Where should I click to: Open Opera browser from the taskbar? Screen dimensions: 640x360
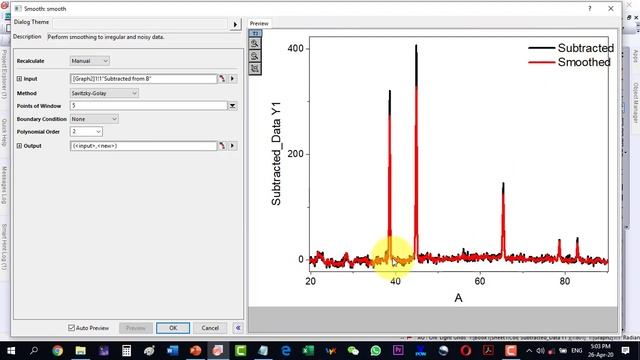(x=466, y=351)
